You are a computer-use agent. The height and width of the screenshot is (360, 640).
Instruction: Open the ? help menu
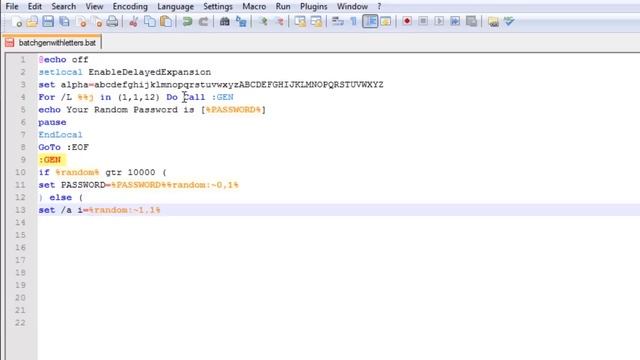click(379, 7)
